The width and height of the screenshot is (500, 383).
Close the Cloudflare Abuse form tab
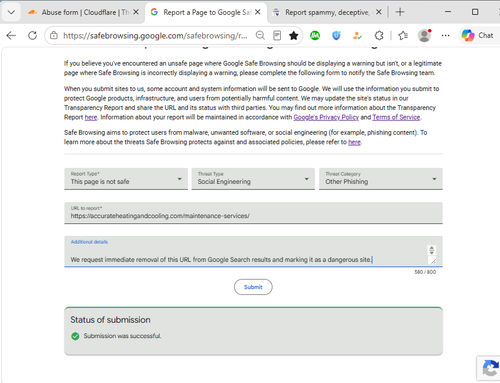click(x=136, y=12)
